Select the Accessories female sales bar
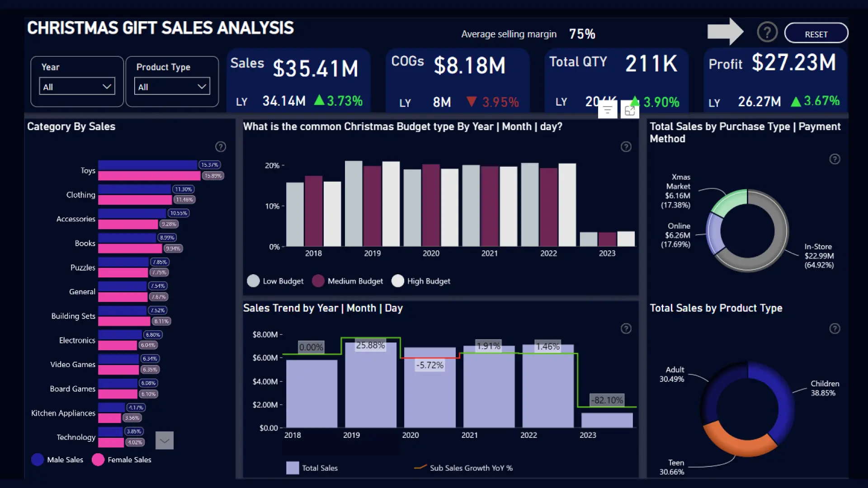868x488 pixels. click(128, 224)
